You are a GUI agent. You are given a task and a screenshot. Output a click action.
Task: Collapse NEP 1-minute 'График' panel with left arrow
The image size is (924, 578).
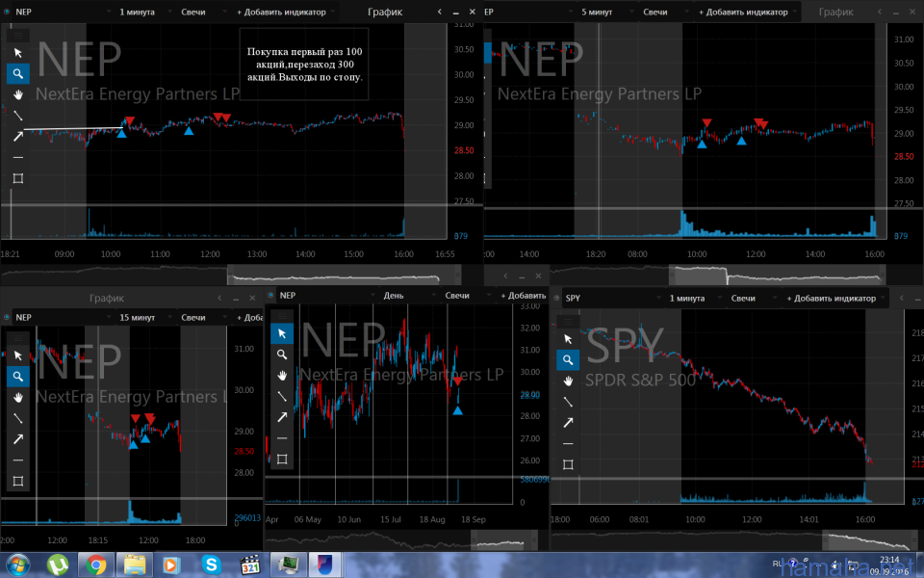[x=440, y=12]
